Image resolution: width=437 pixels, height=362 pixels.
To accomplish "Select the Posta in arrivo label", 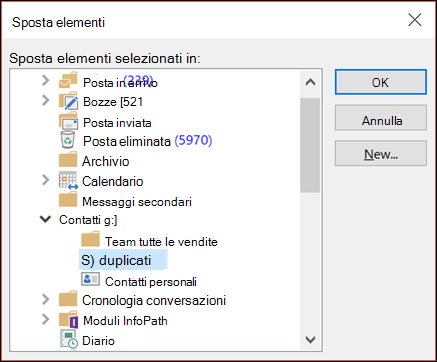I will (120, 82).
